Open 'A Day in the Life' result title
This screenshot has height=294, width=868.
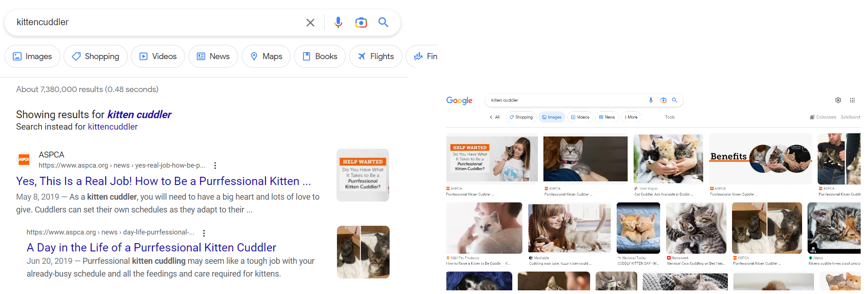tap(151, 247)
